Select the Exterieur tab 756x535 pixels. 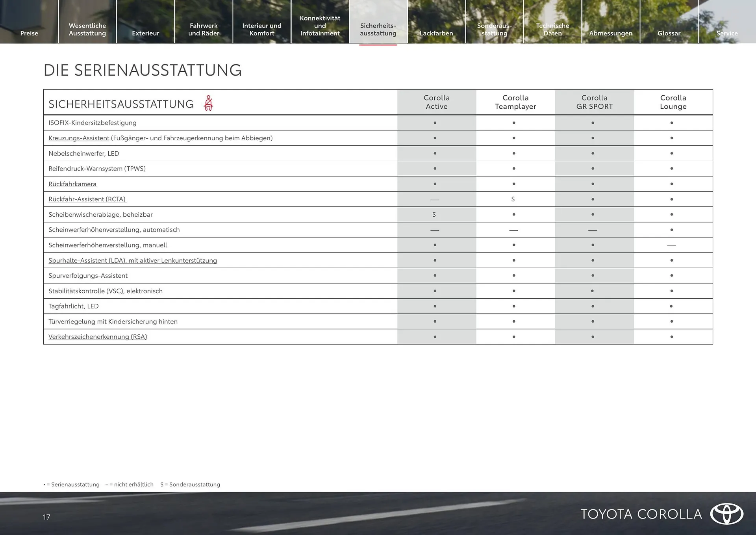pyautogui.click(x=145, y=33)
